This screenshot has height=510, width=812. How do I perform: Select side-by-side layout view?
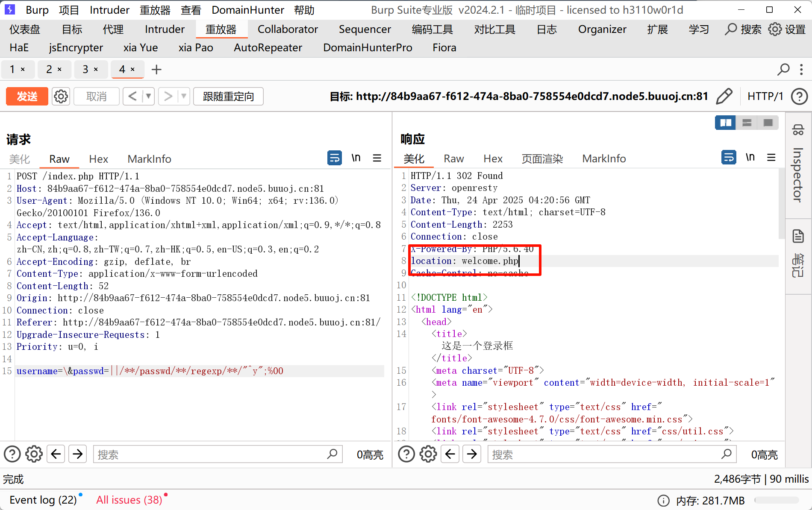(x=726, y=123)
